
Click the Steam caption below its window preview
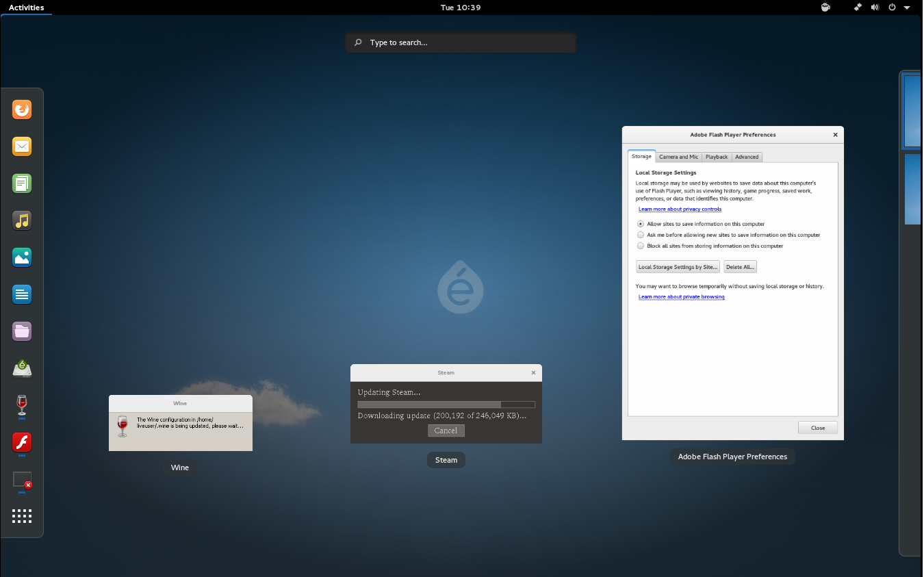coord(446,460)
